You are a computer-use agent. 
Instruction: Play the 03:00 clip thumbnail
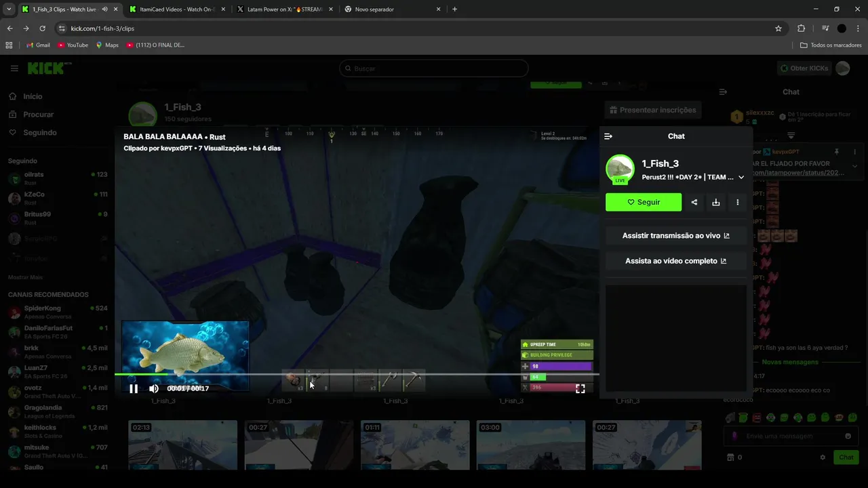tap(531, 445)
